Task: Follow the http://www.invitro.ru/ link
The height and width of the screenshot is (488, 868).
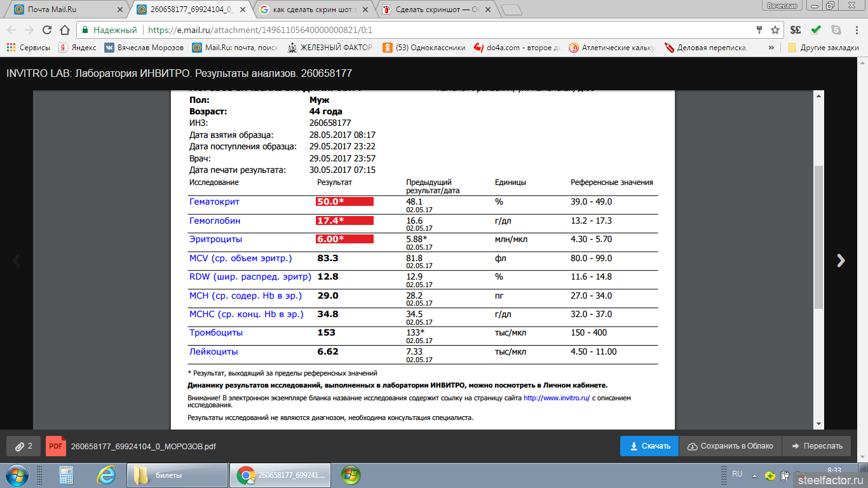Action: point(557,398)
